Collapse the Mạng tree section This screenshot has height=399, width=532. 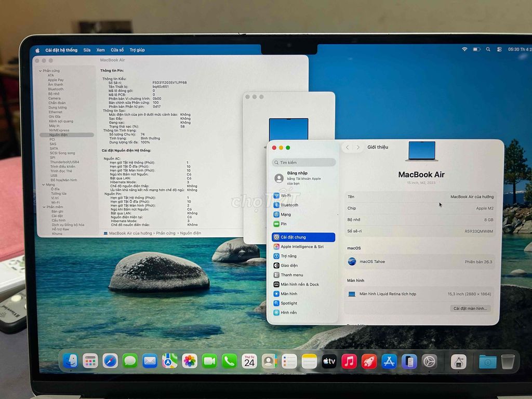point(44,184)
